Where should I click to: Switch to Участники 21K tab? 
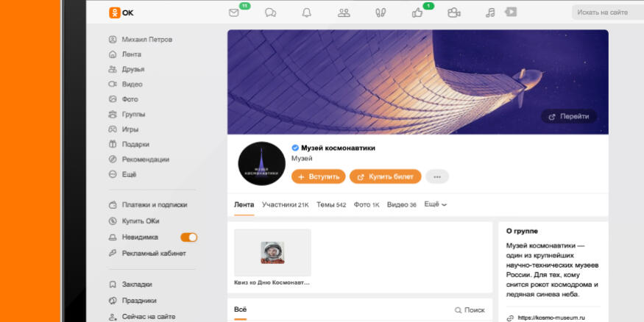coord(285,204)
